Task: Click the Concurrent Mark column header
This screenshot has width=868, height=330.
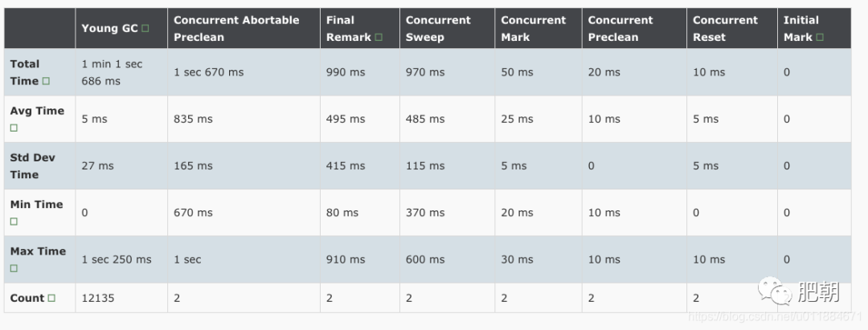Action: (x=533, y=28)
